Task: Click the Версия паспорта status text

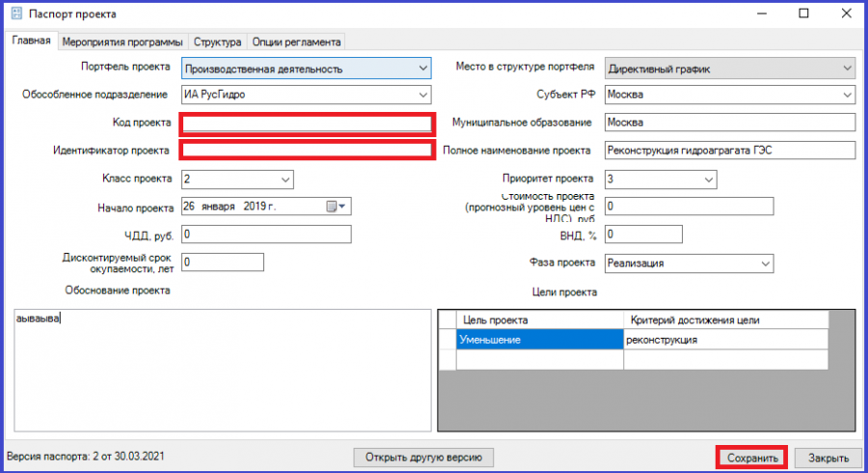Action: coord(86,457)
